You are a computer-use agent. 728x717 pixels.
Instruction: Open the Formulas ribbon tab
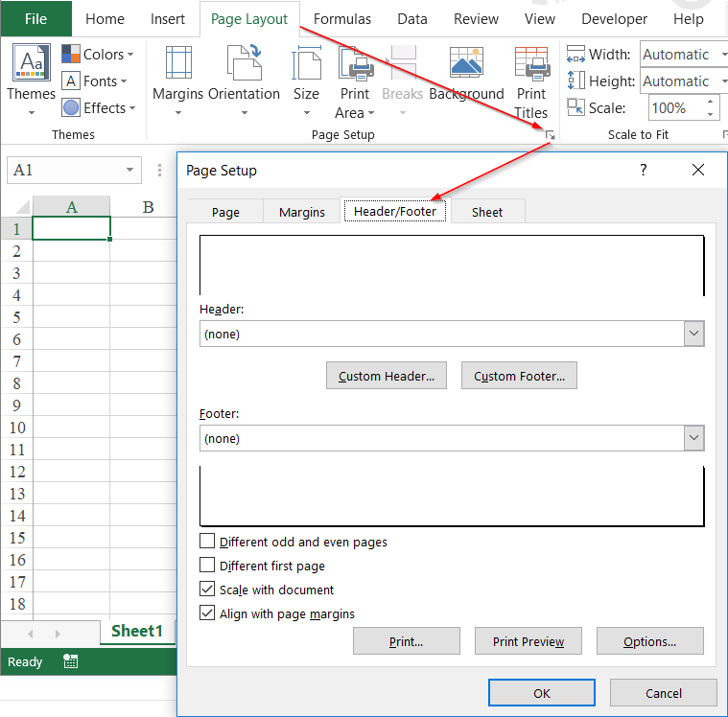tap(342, 19)
